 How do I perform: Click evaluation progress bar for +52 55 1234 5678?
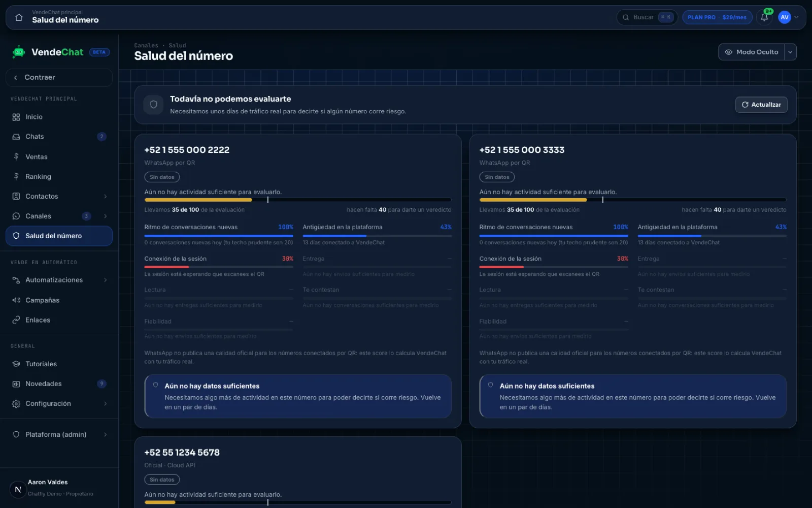click(x=297, y=502)
